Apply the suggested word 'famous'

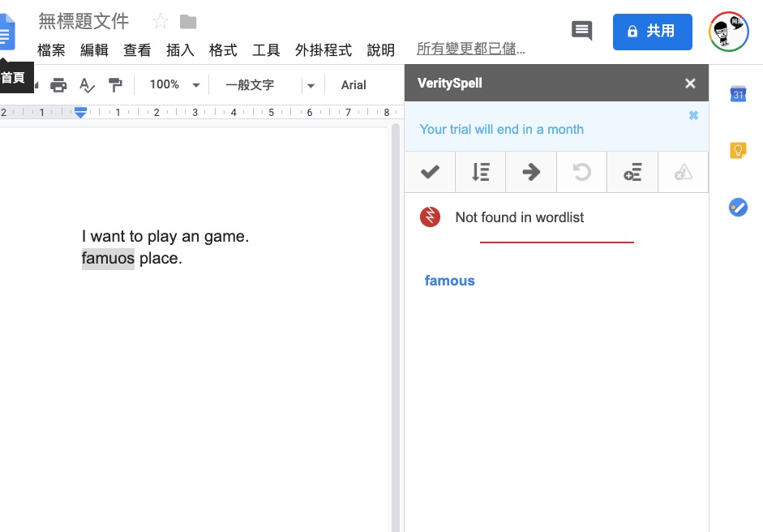coord(450,281)
